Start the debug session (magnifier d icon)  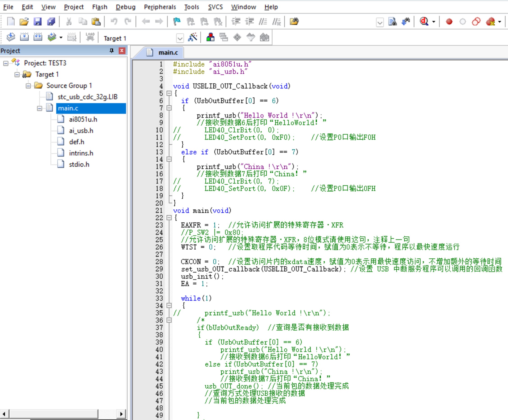[x=424, y=22]
